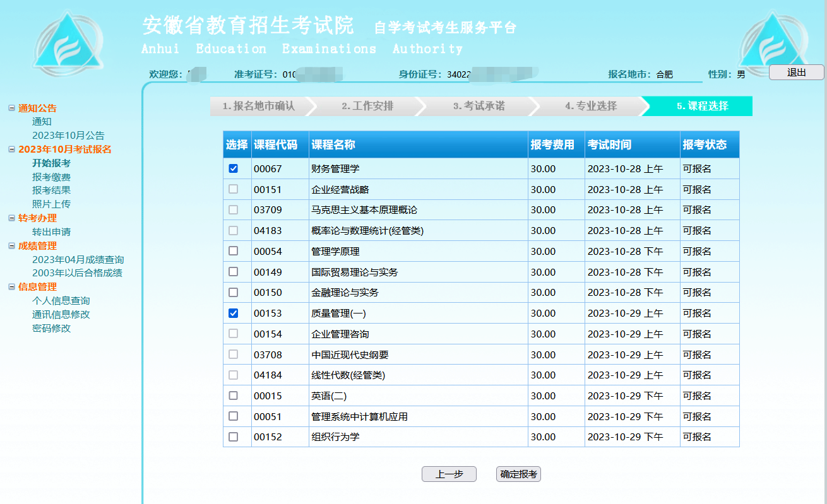This screenshot has height=504, width=827.
Task: Check the 00152 组织行为学 box
Action: (x=234, y=437)
